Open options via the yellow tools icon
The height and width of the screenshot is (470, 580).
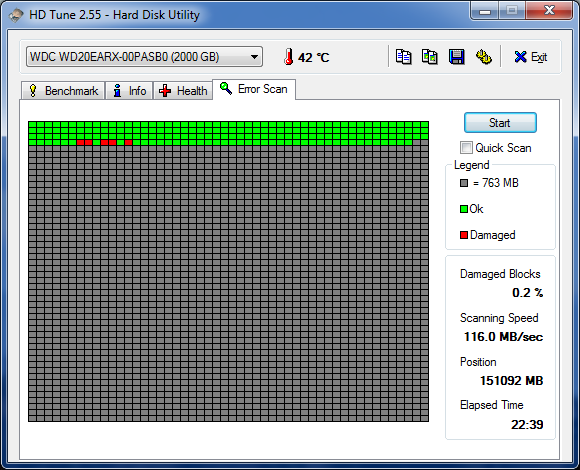click(483, 57)
